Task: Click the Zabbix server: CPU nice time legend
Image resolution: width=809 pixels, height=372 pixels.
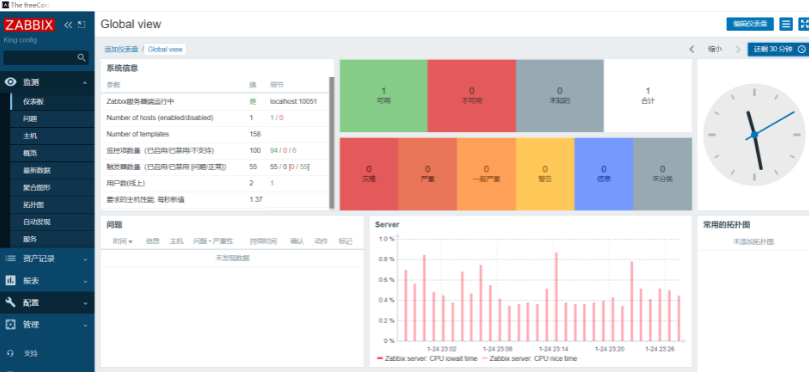Action: click(x=529, y=359)
